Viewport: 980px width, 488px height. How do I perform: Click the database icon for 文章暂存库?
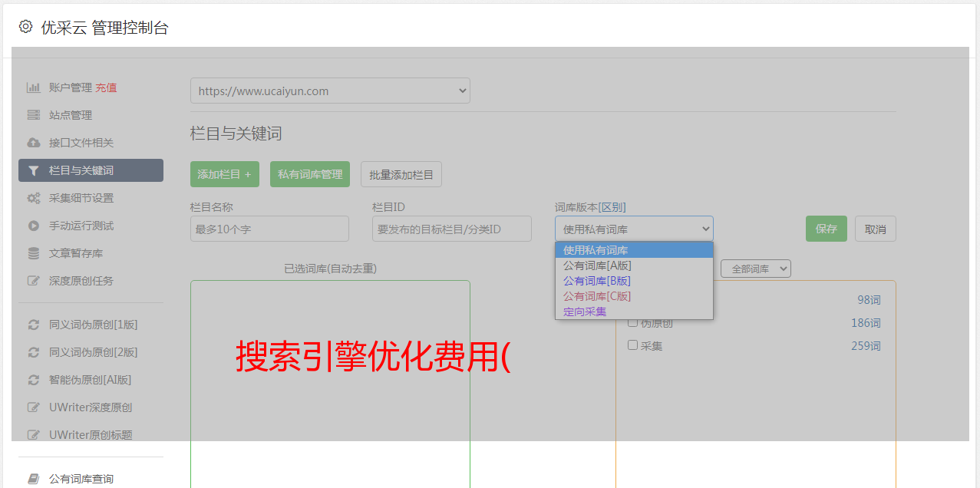click(34, 253)
